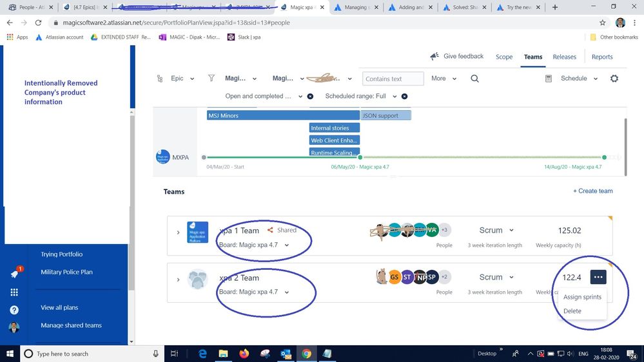
Task: Click the 06/May/20 release marker
Action: [360, 157]
